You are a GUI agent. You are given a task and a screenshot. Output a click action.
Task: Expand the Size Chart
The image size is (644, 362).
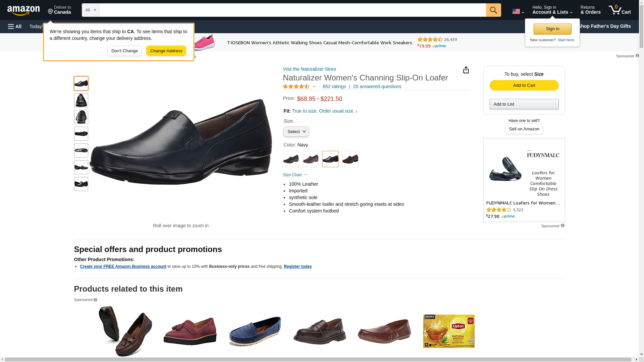pyautogui.click(x=295, y=175)
